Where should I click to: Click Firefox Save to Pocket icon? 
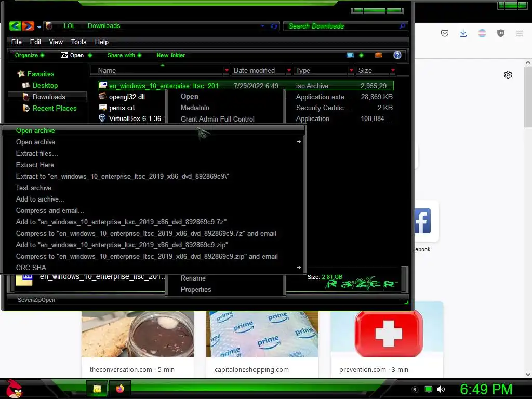coord(445,33)
